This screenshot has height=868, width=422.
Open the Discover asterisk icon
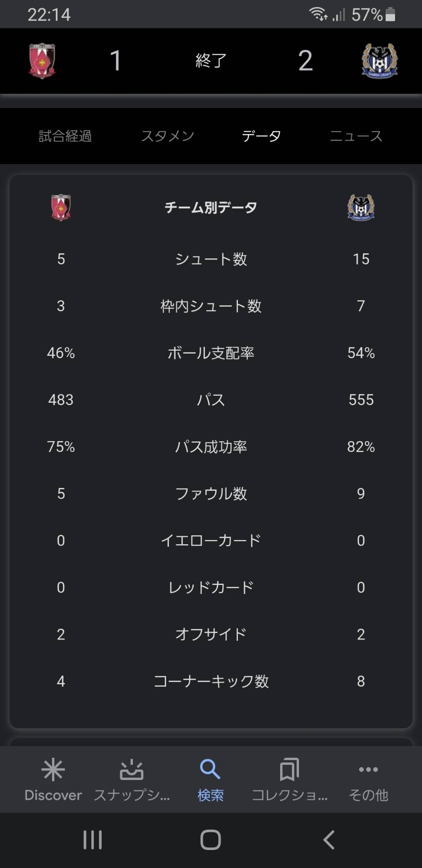53,770
